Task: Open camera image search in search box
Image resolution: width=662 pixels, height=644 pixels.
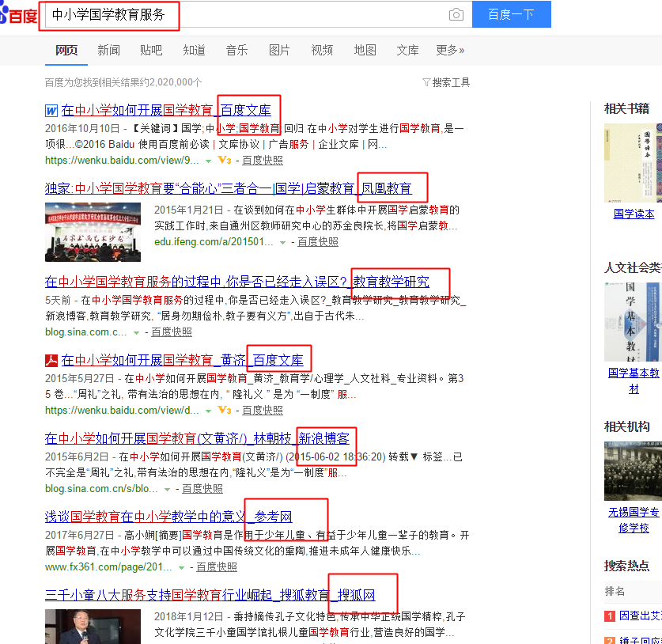Action: [456, 15]
